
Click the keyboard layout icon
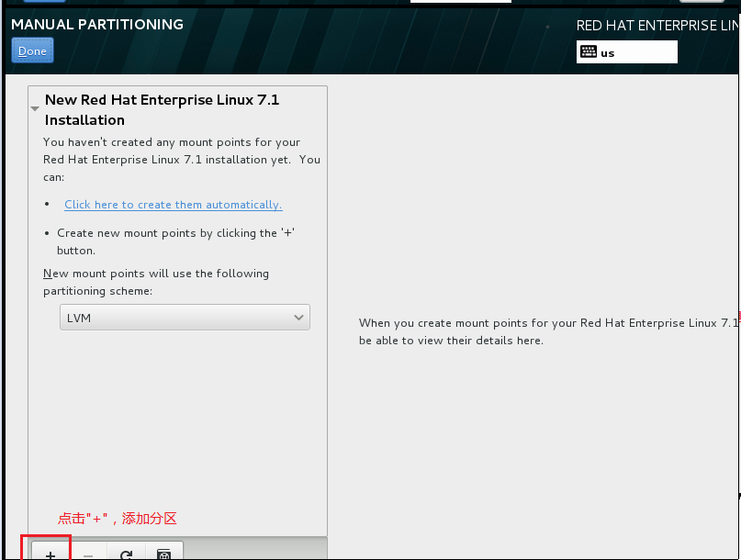[589, 51]
